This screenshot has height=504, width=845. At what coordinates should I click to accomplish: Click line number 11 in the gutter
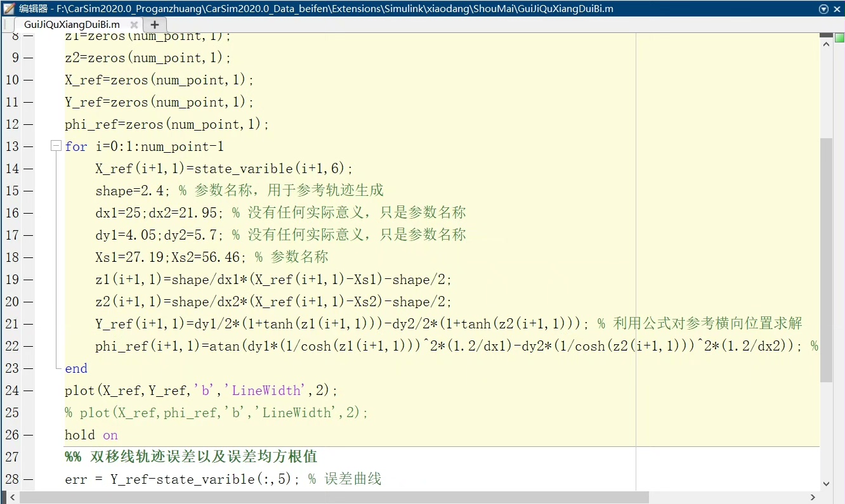(12, 102)
